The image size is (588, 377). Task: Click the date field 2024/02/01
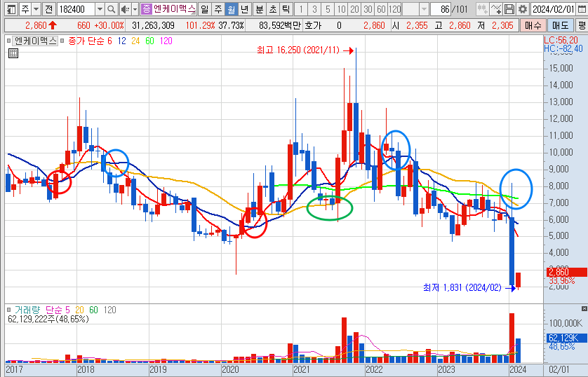point(554,9)
